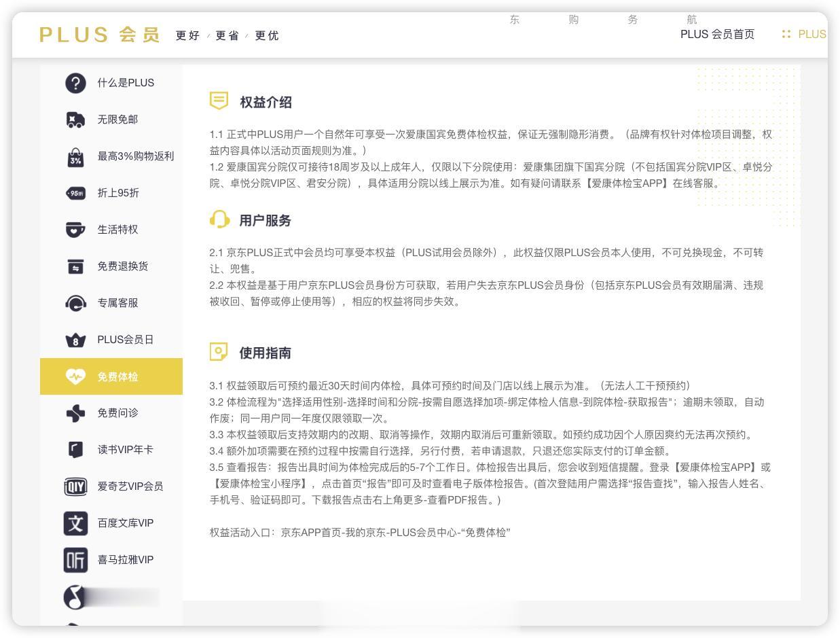This screenshot has width=840, height=638.
Task: Click the 95折 tag icon
Action: pos(75,193)
